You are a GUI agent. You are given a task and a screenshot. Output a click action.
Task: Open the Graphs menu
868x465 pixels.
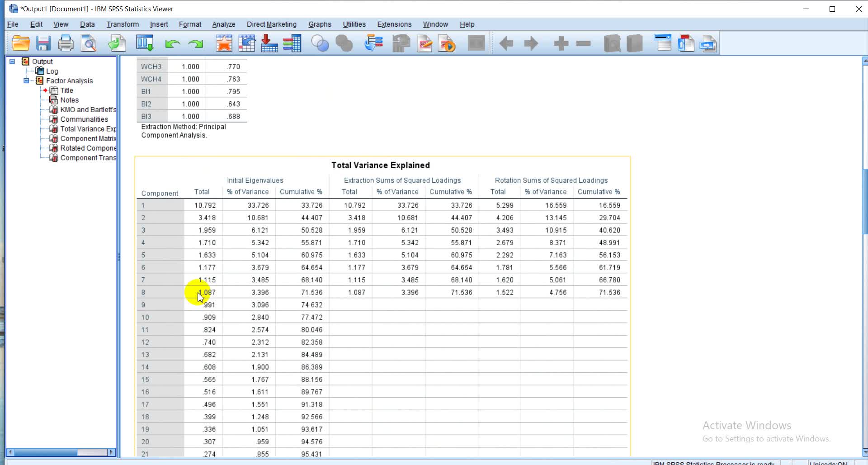320,24
